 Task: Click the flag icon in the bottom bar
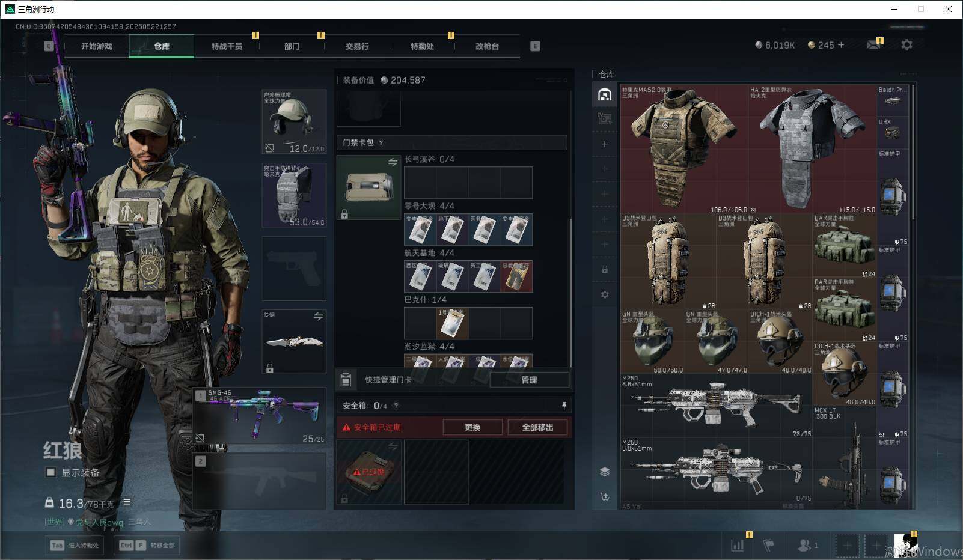click(x=769, y=545)
